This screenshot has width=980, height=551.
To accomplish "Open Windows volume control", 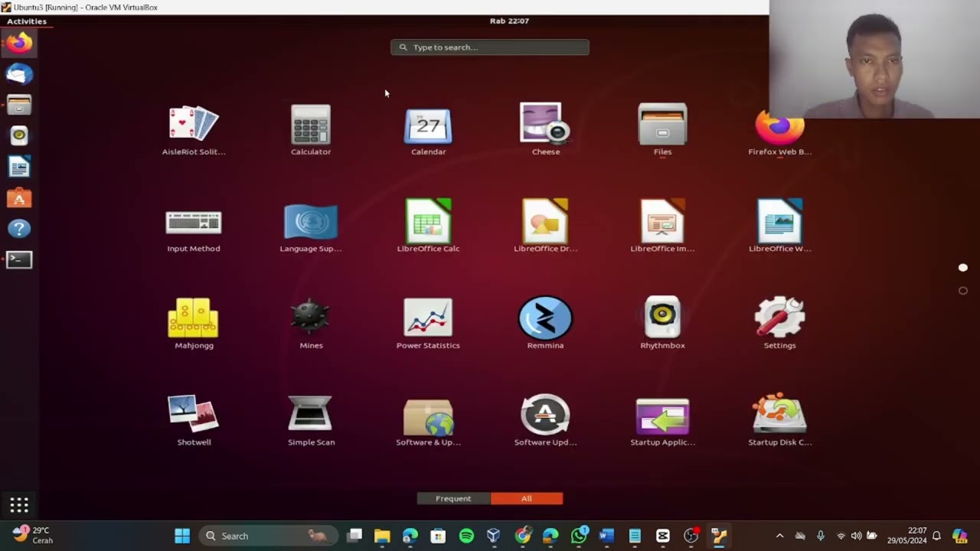I will tap(856, 536).
